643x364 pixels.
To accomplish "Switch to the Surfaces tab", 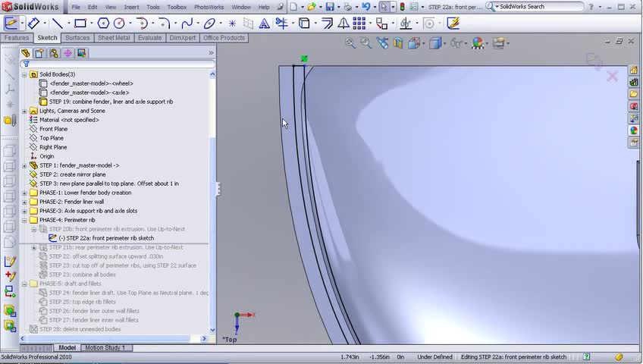I will [77, 38].
